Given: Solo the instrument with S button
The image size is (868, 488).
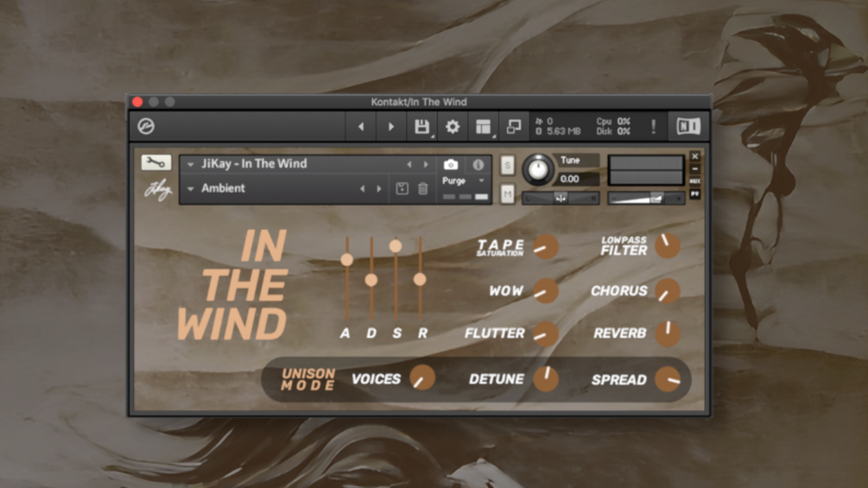Looking at the screenshot, I should 507,165.
